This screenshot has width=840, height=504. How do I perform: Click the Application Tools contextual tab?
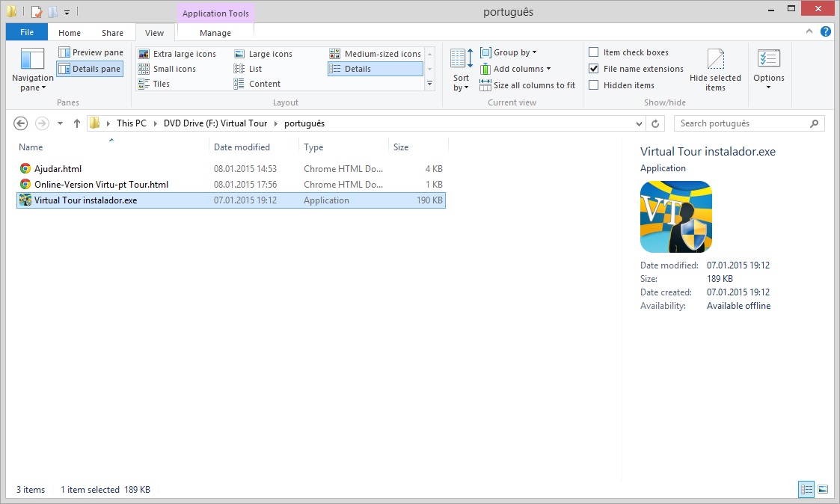point(215,13)
